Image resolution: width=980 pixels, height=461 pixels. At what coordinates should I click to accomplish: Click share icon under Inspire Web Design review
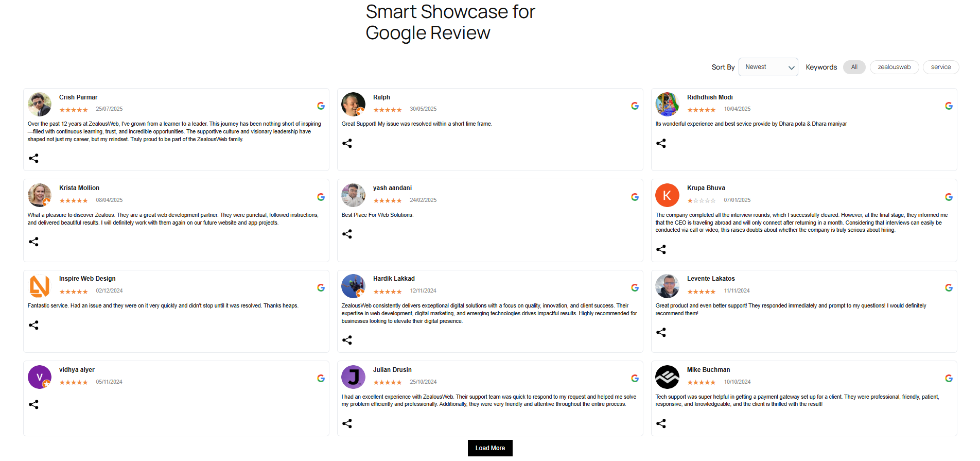click(33, 325)
